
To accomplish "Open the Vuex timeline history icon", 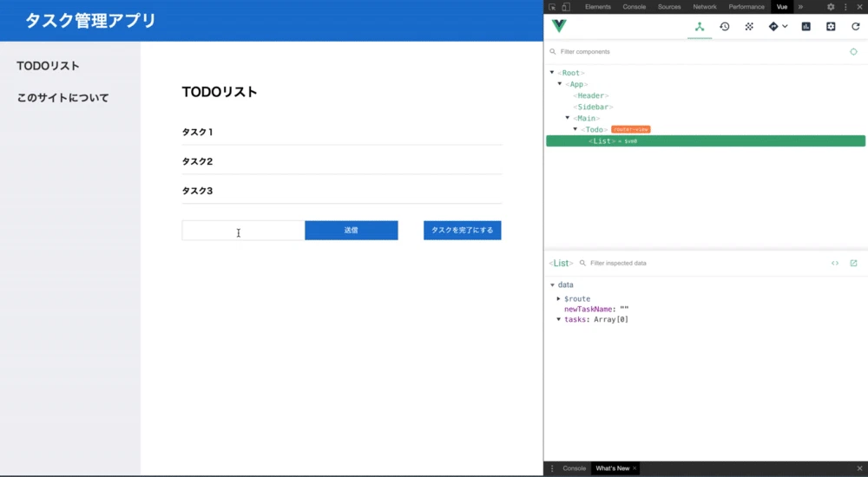I will tap(725, 27).
